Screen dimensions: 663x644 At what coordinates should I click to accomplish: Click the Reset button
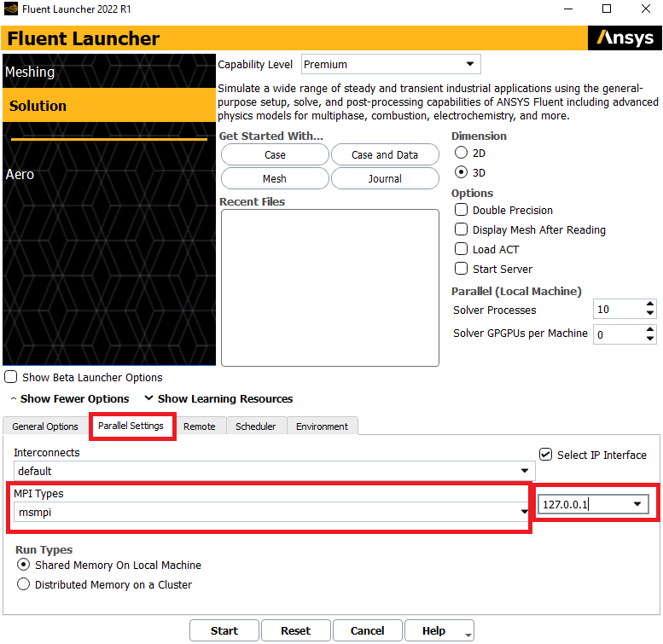coord(295,630)
